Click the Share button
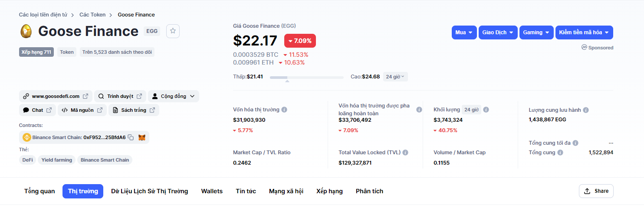644x211 pixels. coord(596,191)
